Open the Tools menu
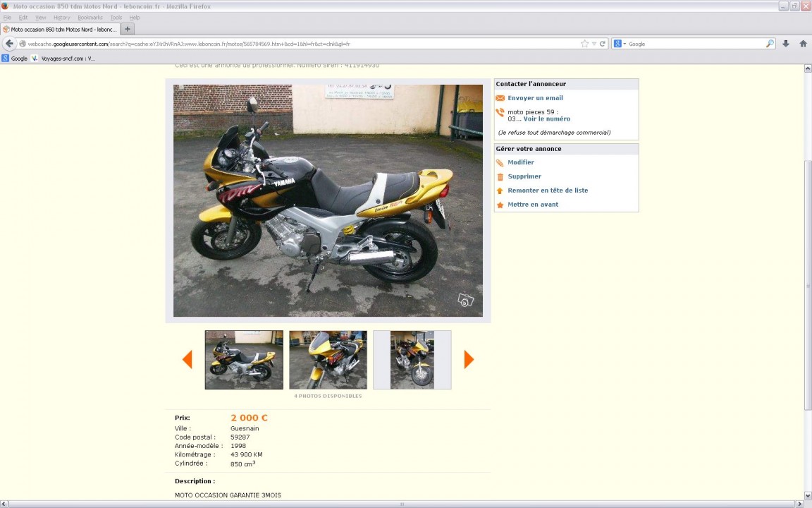812x508 pixels. pyautogui.click(x=116, y=18)
